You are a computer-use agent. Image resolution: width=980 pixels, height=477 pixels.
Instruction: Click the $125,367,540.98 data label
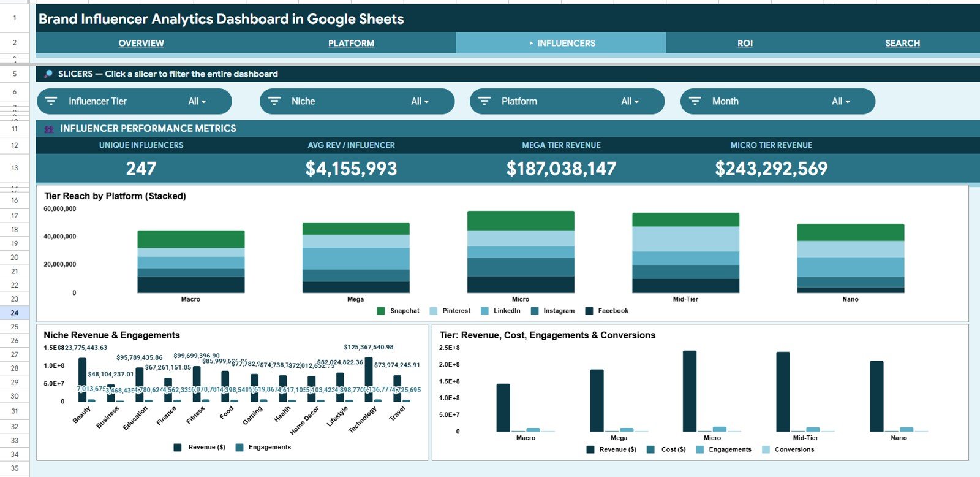[x=369, y=347]
